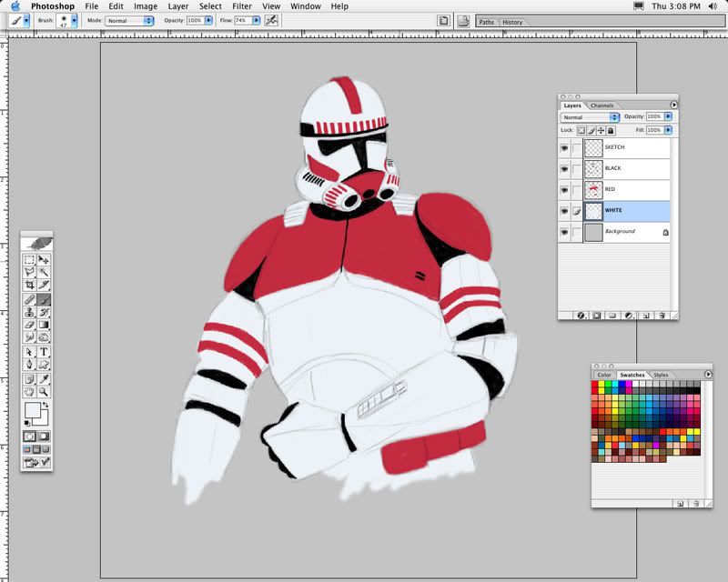728x582 pixels.
Task: Open the options bar Opacity slider arrow
Action: 209,20
